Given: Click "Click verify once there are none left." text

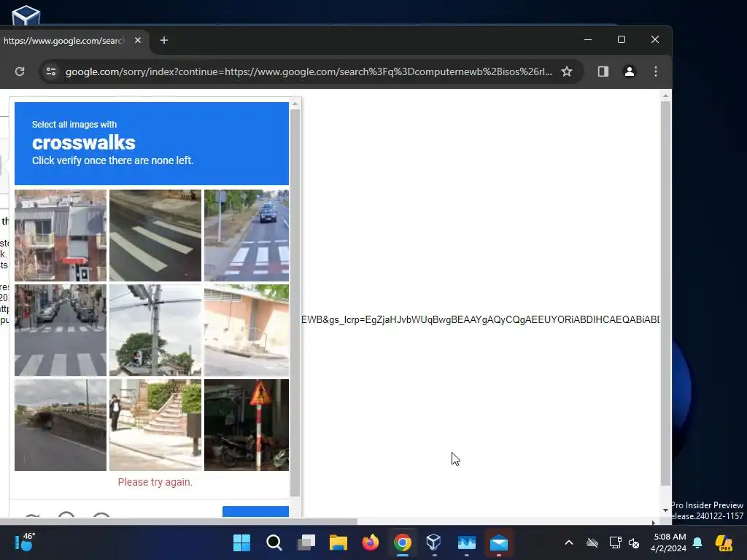Looking at the screenshot, I should click(113, 160).
